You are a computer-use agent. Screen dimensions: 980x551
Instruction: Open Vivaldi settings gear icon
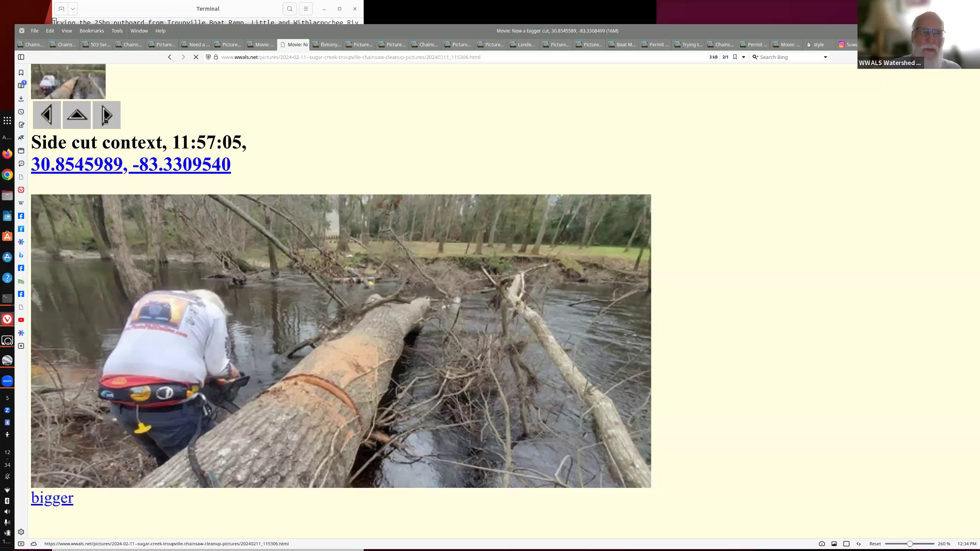[21, 532]
